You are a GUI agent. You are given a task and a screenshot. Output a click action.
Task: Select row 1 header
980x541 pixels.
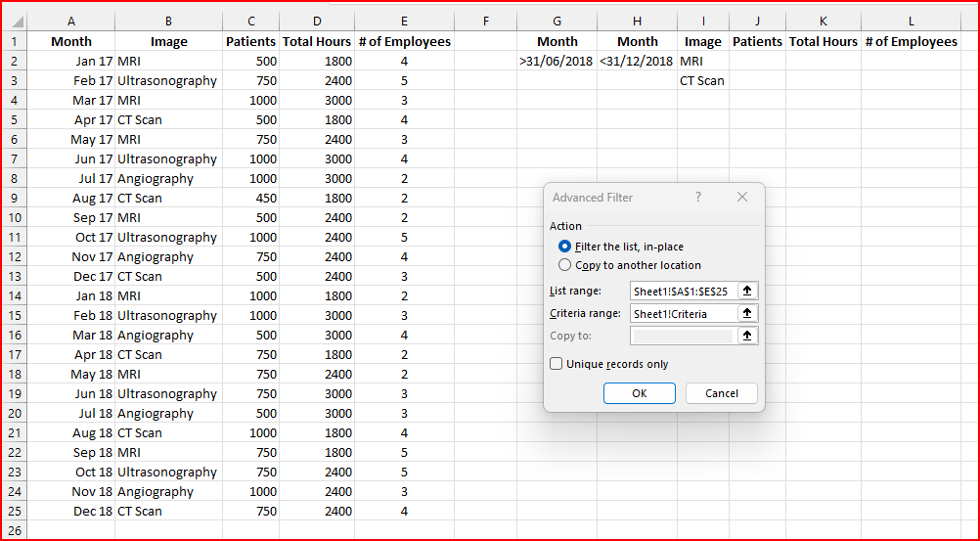(x=15, y=42)
